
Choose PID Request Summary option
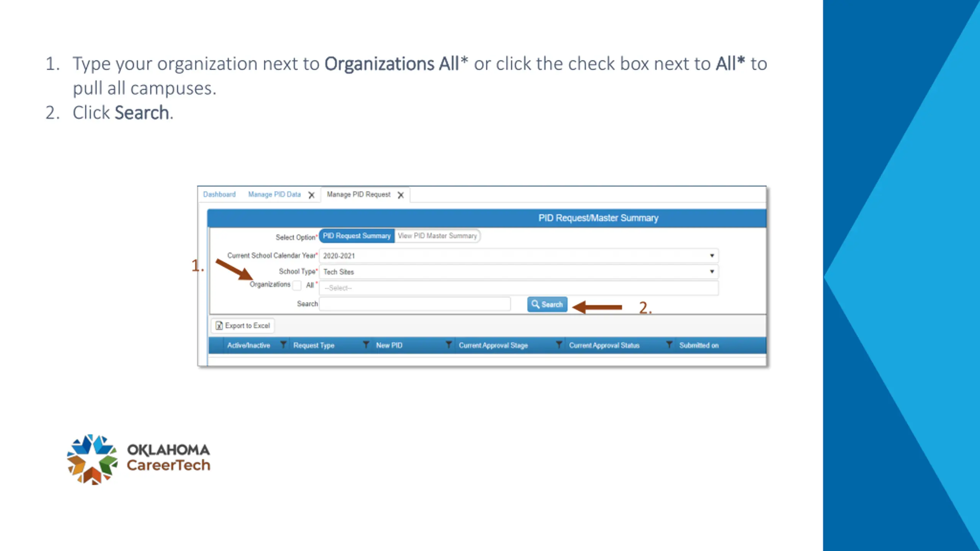pos(357,236)
